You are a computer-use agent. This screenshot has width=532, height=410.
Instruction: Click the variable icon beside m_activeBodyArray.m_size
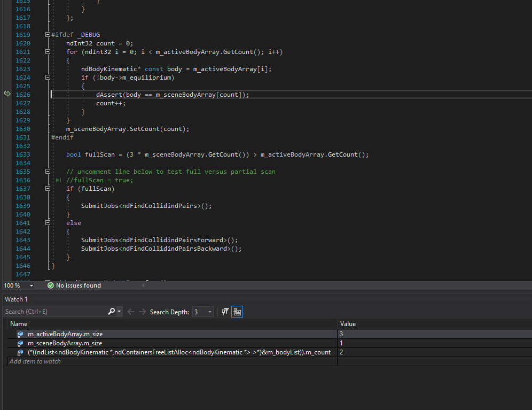[20, 334]
